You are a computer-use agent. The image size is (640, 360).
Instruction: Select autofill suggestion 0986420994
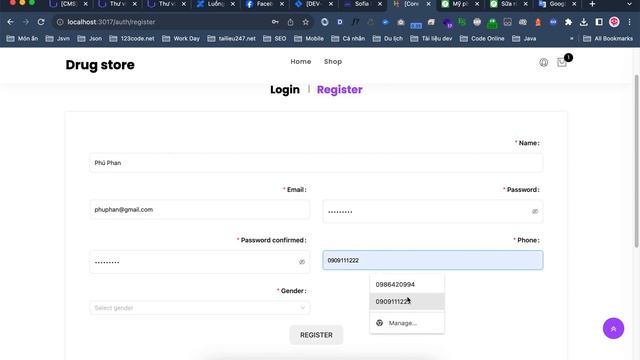pos(407,284)
